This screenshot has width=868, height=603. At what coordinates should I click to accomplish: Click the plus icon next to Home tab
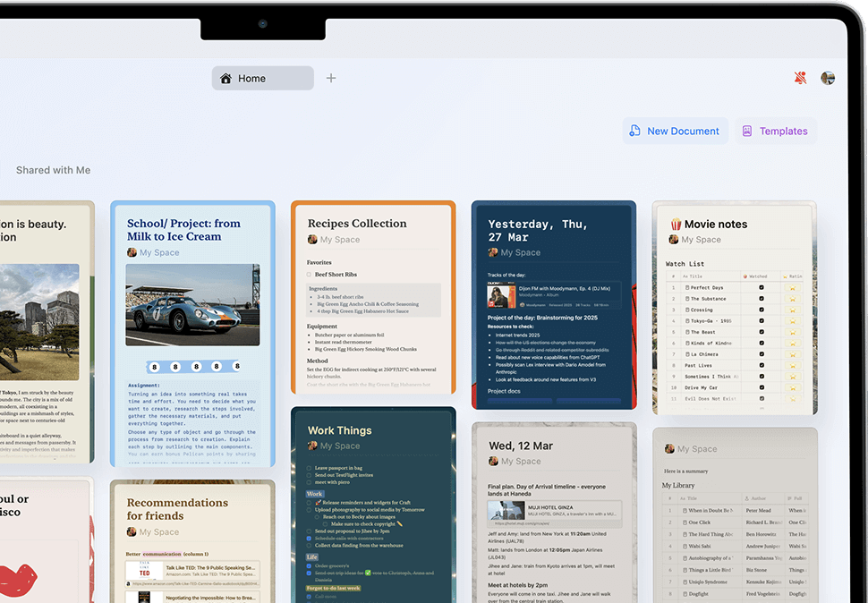click(330, 78)
